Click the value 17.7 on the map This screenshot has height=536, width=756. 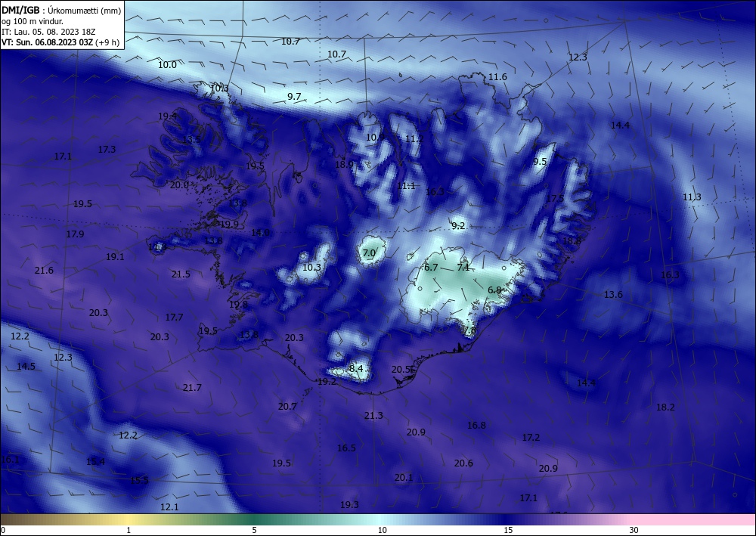click(174, 318)
